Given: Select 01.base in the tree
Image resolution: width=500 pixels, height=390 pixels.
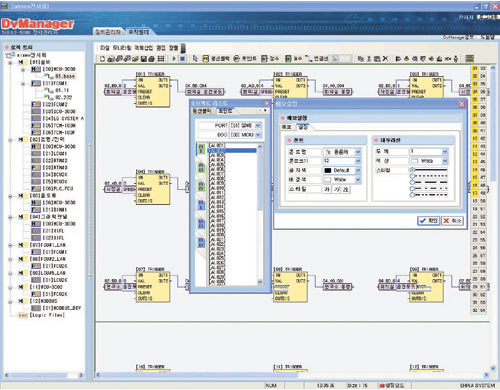Looking at the screenshot, I should tap(65, 76).
